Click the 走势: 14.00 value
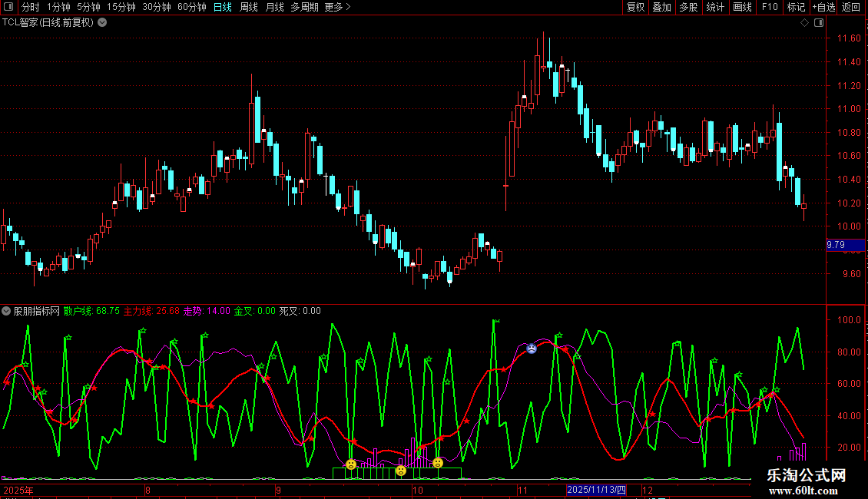The width and height of the screenshot is (868, 499). [207, 311]
